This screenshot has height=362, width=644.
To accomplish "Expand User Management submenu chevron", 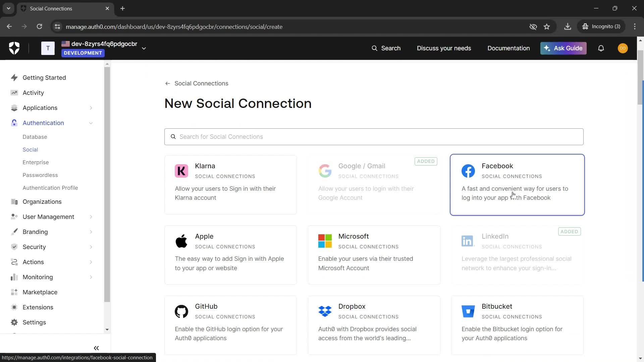I will [x=91, y=217].
